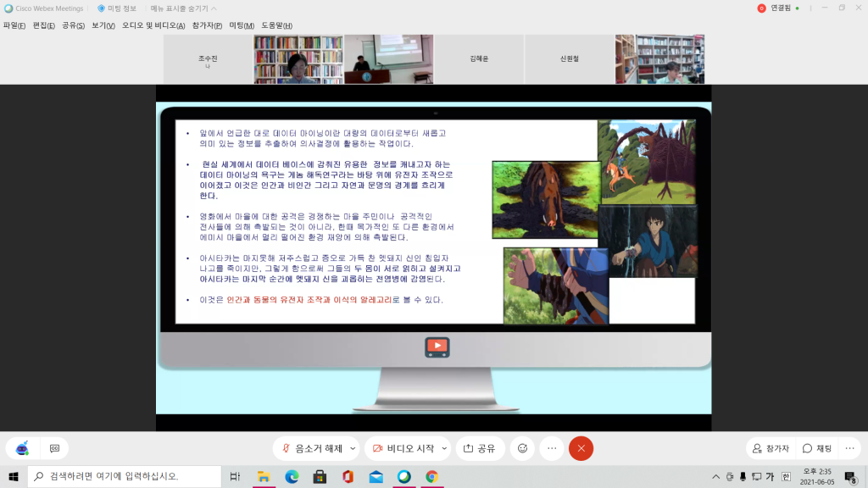Image resolution: width=868 pixels, height=488 pixels.
Task: Open the 참가자(P) menu
Action: click(x=207, y=25)
